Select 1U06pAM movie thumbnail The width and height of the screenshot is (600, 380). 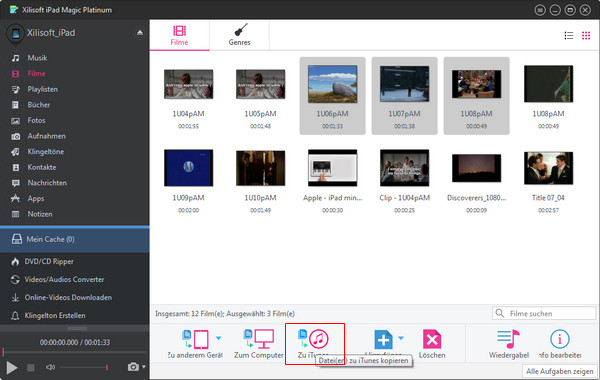[x=333, y=84]
